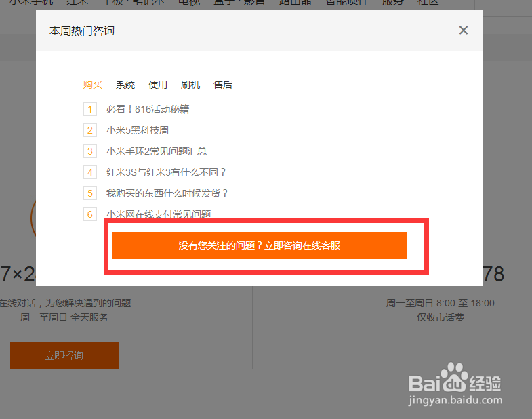The width and height of the screenshot is (532, 419).
Task: Close the 本周热门咨询 dialog
Action: (463, 31)
